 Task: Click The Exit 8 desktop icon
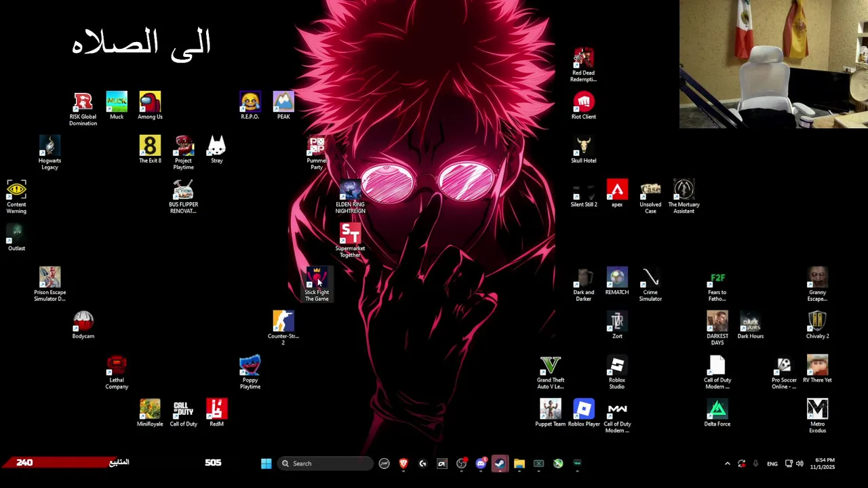[150, 150]
